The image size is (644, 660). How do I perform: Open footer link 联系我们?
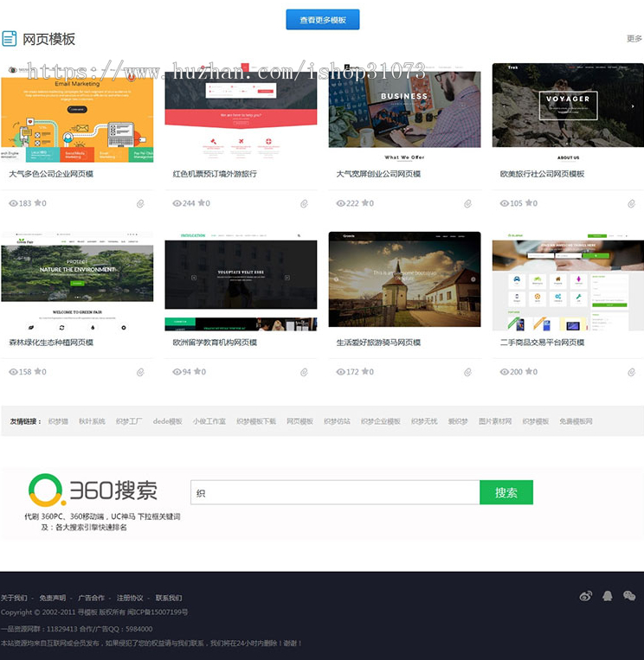click(169, 598)
